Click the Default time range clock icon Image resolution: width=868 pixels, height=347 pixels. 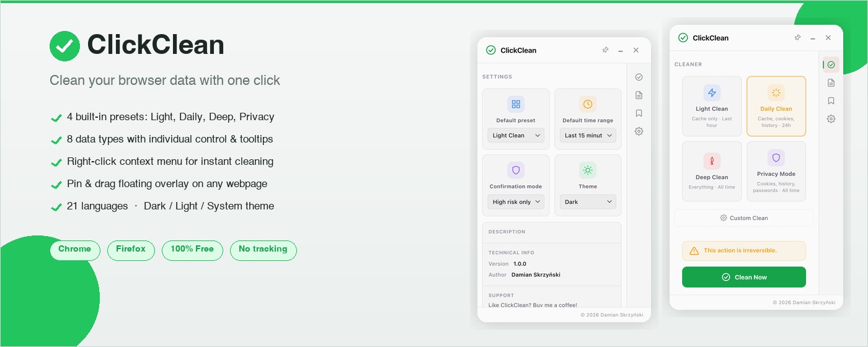(x=588, y=104)
